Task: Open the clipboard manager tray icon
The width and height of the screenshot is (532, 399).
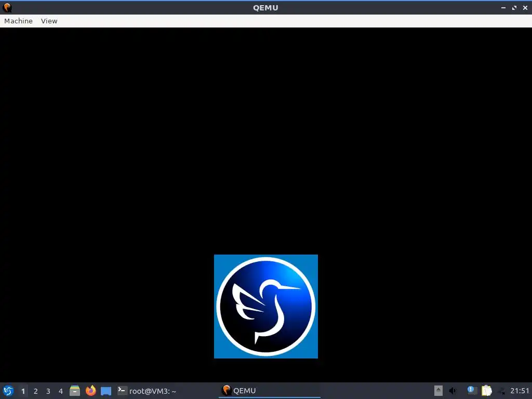Action: (486, 391)
